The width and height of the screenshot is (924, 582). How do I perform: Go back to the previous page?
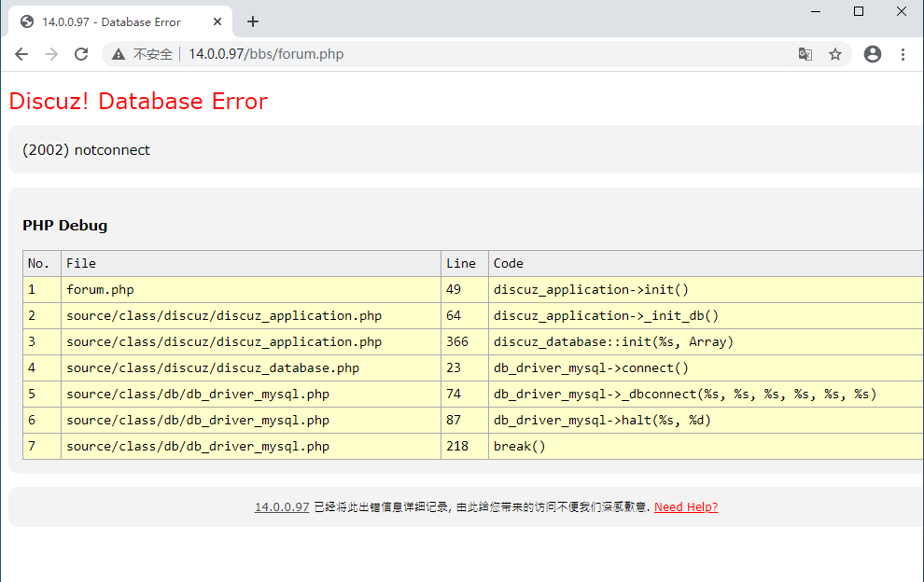(21, 54)
